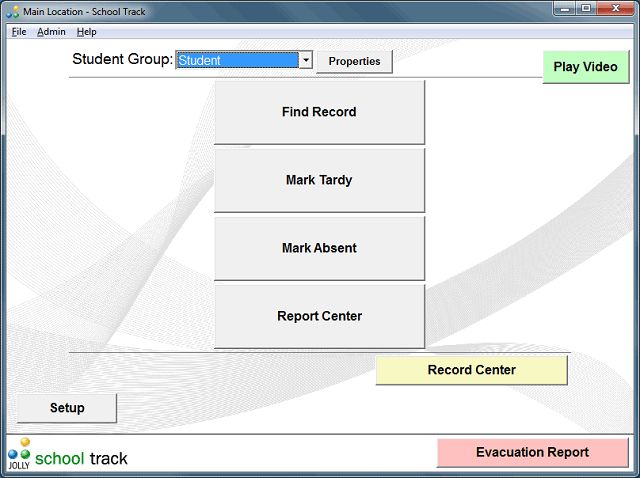This screenshot has width=640, height=478.
Task: Click the School Track app icon in title bar
Action: tap(13, 12)
